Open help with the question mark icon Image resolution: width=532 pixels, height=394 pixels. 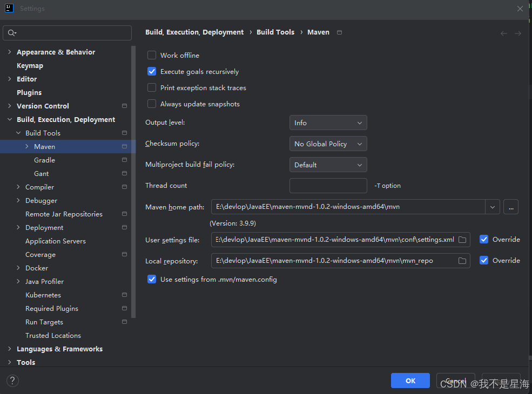[x=12, y=381]
